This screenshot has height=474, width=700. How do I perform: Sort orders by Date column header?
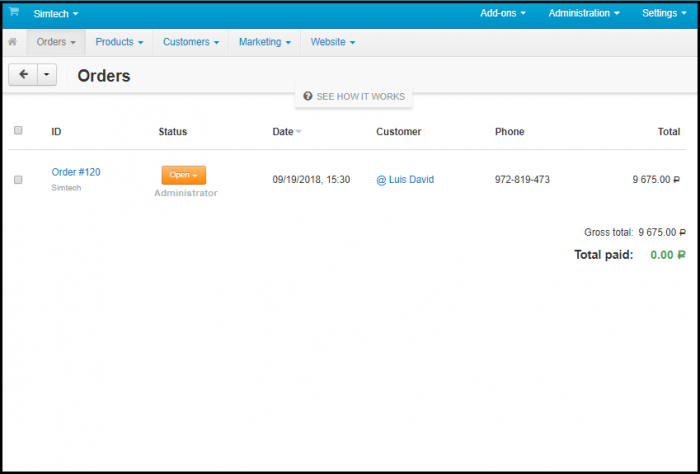pyautogui.click(x=283, y=132)
